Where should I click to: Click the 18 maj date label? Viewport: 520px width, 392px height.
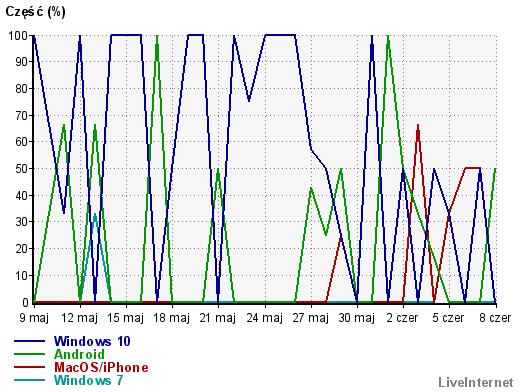click(172, 318)
